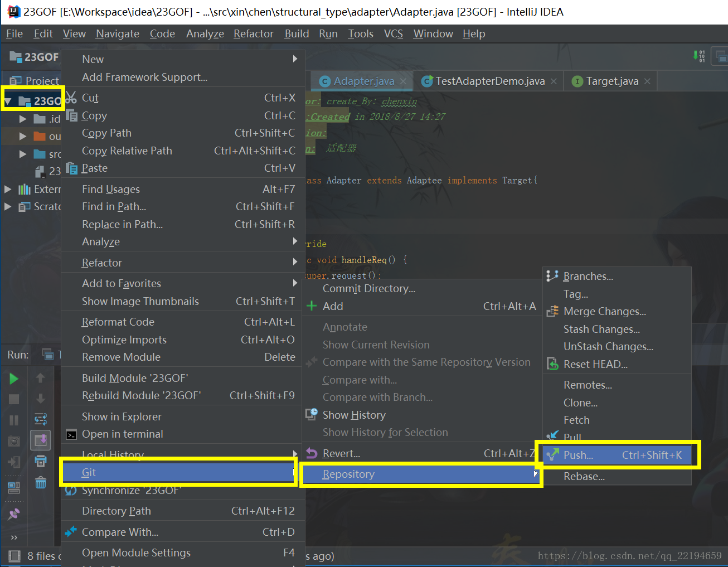
Task: Click the Cut scissors icon in context menu
Action: (71, 98)
